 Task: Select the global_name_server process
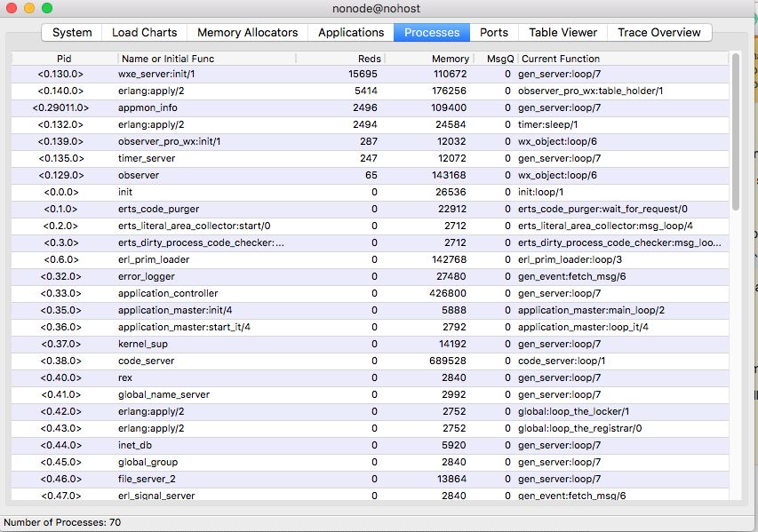tap(370, 394)
